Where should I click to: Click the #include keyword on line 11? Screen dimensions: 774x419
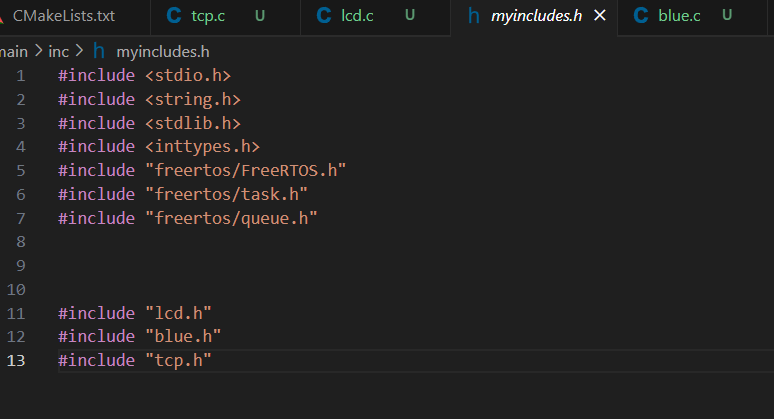tap(96, 313)
